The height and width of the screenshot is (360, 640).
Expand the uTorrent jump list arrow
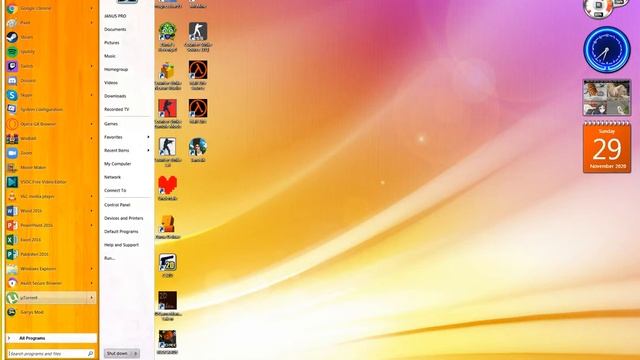(91, 298)
